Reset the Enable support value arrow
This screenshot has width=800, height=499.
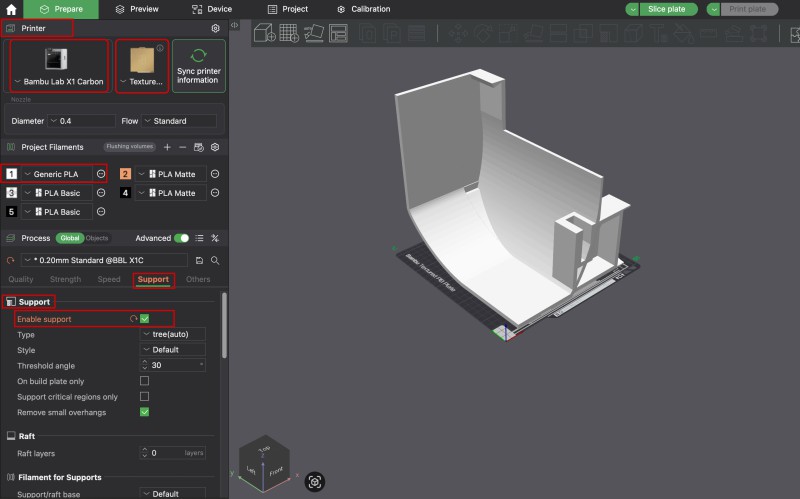point(133,318)
